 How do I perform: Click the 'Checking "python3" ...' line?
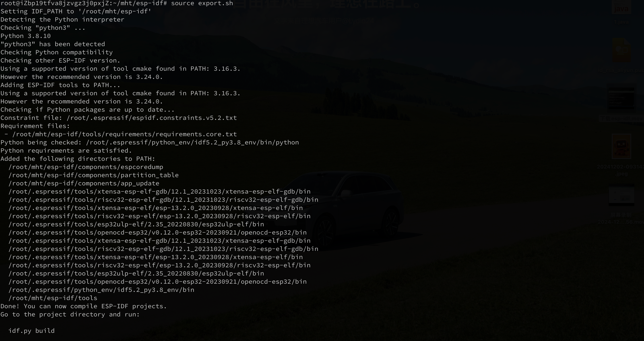tap(43, 28)
